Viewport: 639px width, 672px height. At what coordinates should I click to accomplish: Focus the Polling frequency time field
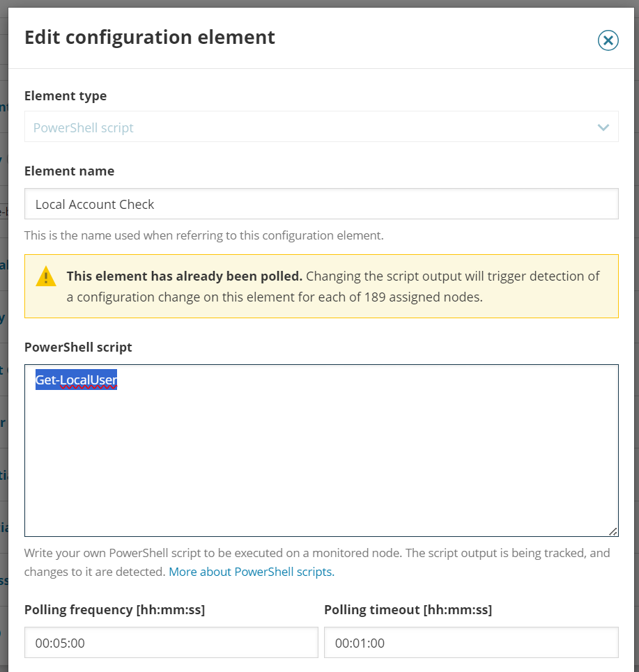(x=171, y=643)
